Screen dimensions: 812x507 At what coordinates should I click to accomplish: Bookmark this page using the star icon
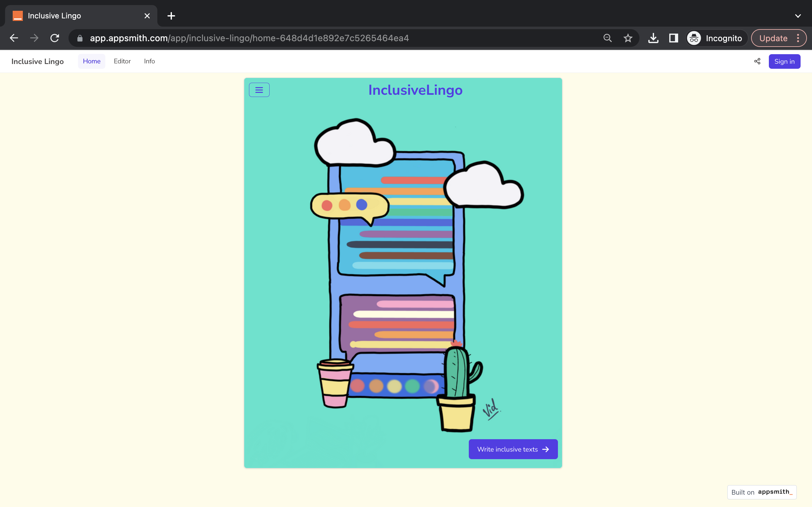(628, 38)
